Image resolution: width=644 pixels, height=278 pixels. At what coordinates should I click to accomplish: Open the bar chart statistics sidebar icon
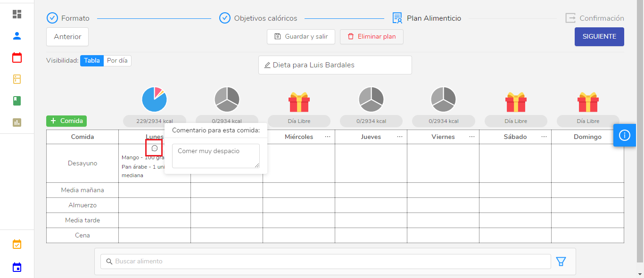pos(17,123)
